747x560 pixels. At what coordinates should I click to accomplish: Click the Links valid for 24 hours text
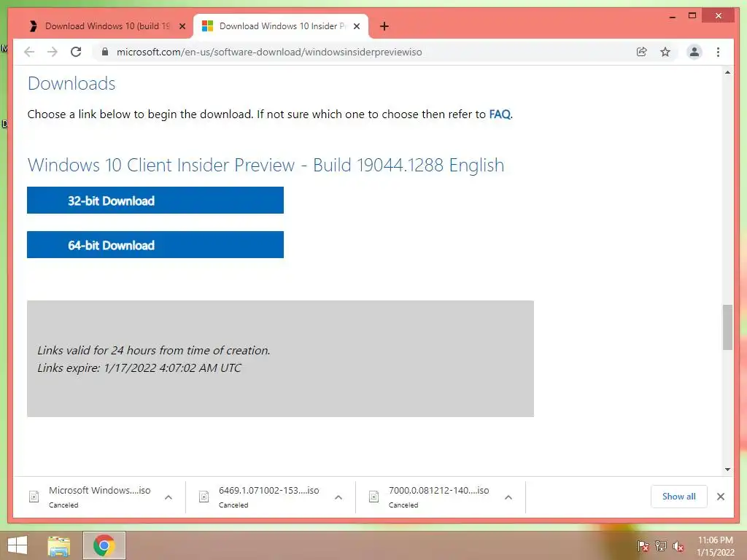point(154,351)
